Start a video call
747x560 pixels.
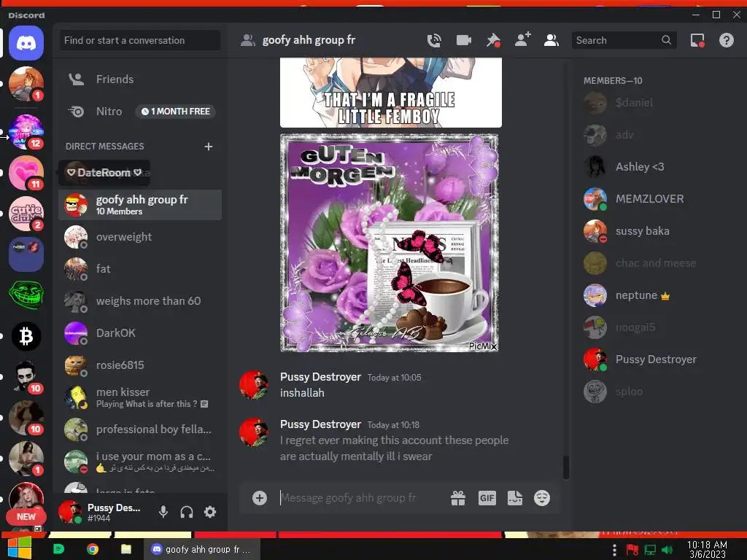pyautogui.click(x=463, y=41)
